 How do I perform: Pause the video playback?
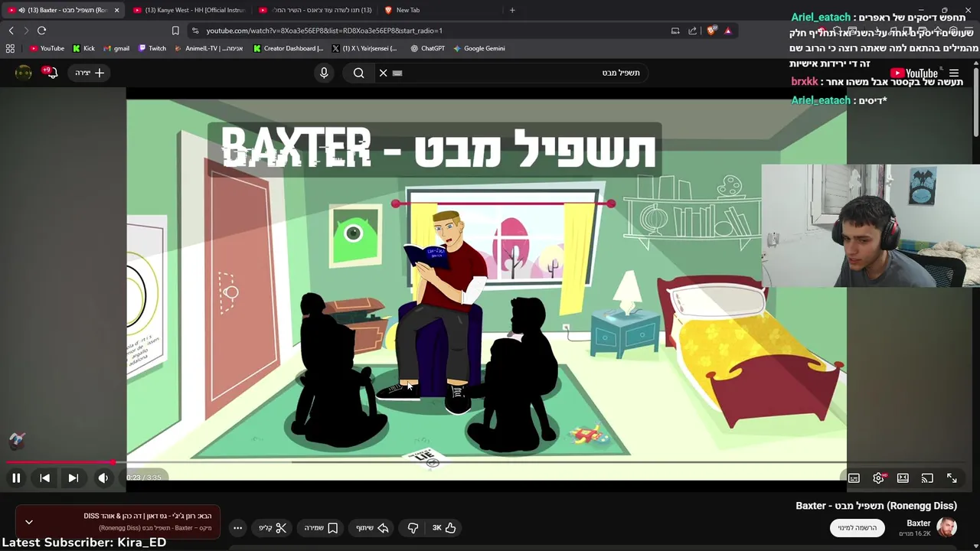pos(16,478)
